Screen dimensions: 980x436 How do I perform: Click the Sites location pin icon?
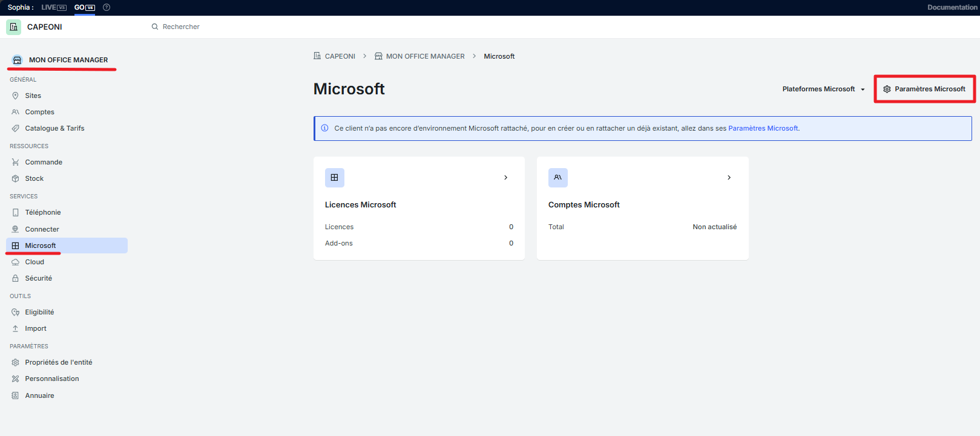[x=16, y=96]
